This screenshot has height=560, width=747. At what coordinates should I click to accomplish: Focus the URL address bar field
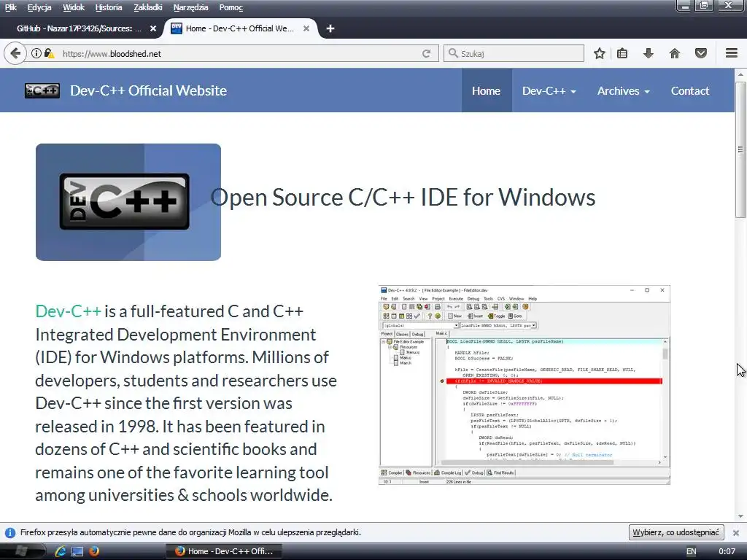pos(239,53)
